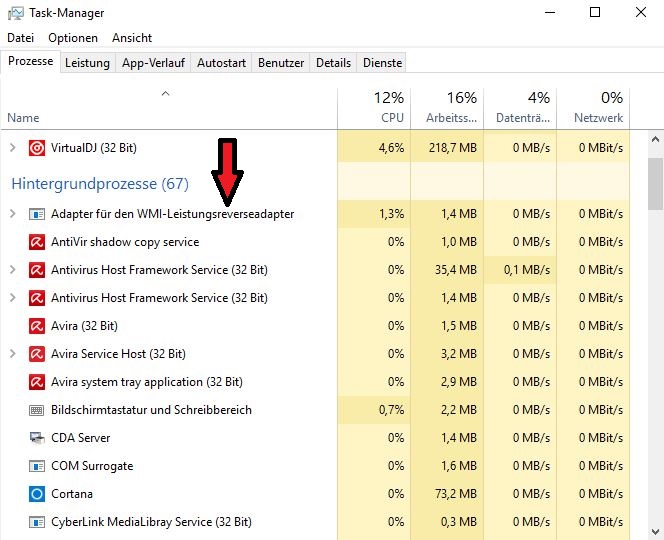Select the Prozesse tab

point(30,61)
